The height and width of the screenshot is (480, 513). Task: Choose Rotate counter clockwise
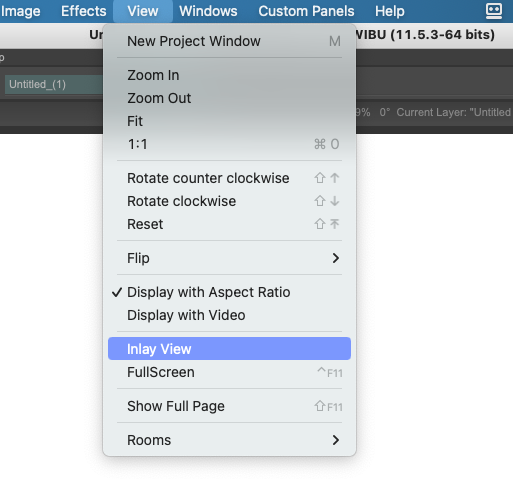point(229,178)
